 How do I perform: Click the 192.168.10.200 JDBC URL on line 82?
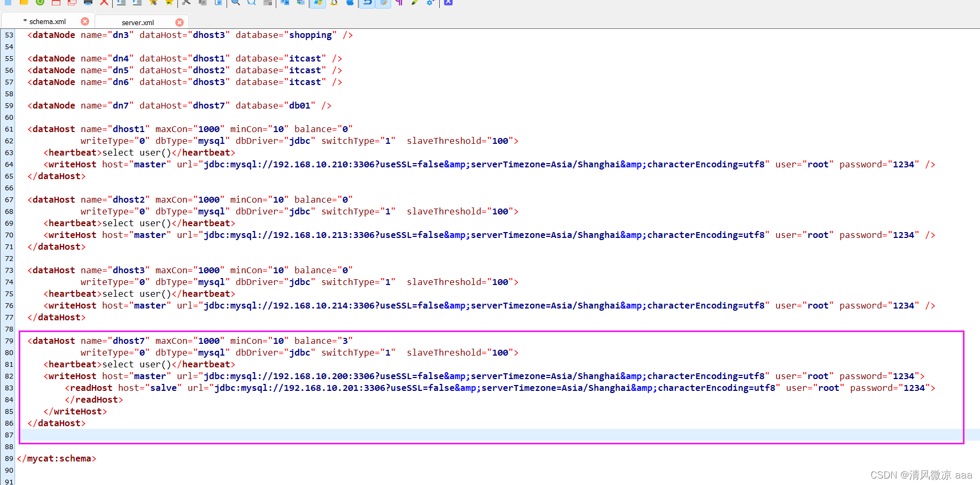[484, 376]
